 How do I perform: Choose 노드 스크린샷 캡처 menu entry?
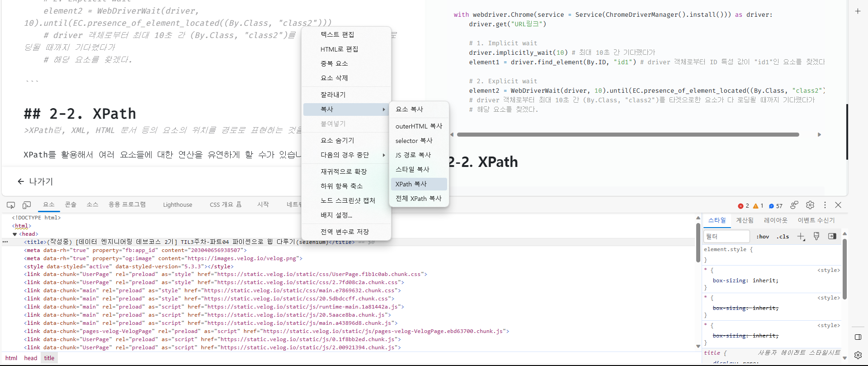pos(346,200)
